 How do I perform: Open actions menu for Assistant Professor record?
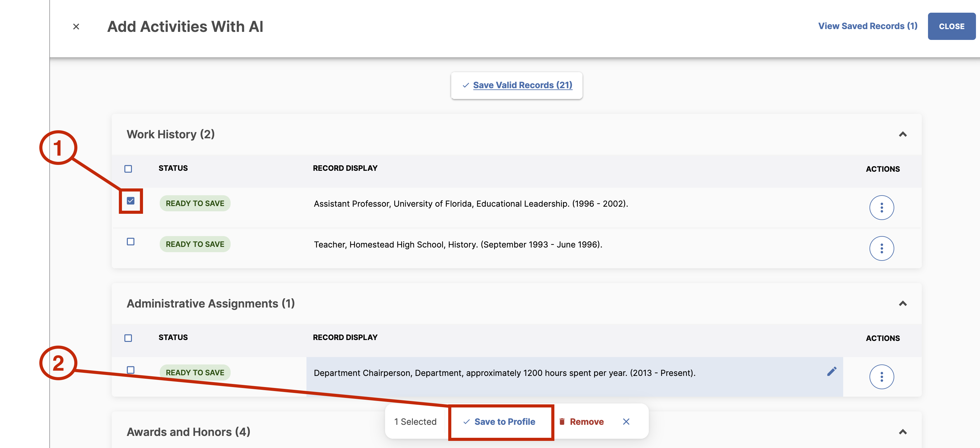(882, 208)
